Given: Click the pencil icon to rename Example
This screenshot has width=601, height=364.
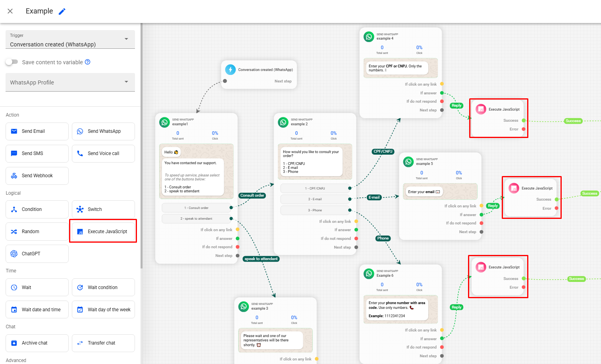Looking at the screenshot, I should pyautogui.click(x=62, y=11).
